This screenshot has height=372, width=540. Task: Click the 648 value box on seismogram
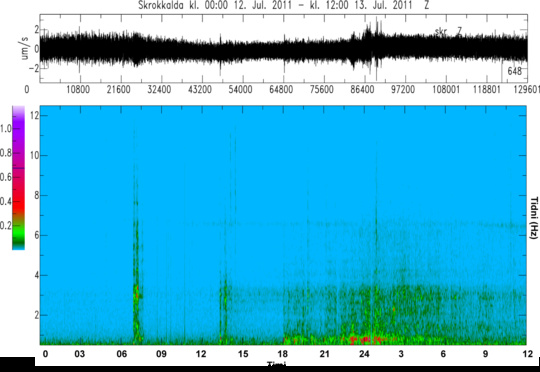pos(514,71)
